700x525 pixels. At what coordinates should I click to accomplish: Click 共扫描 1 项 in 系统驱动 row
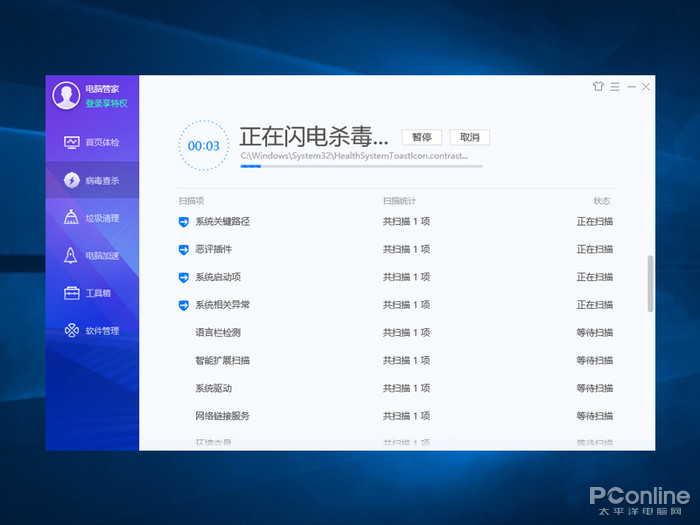pos(406,388)
